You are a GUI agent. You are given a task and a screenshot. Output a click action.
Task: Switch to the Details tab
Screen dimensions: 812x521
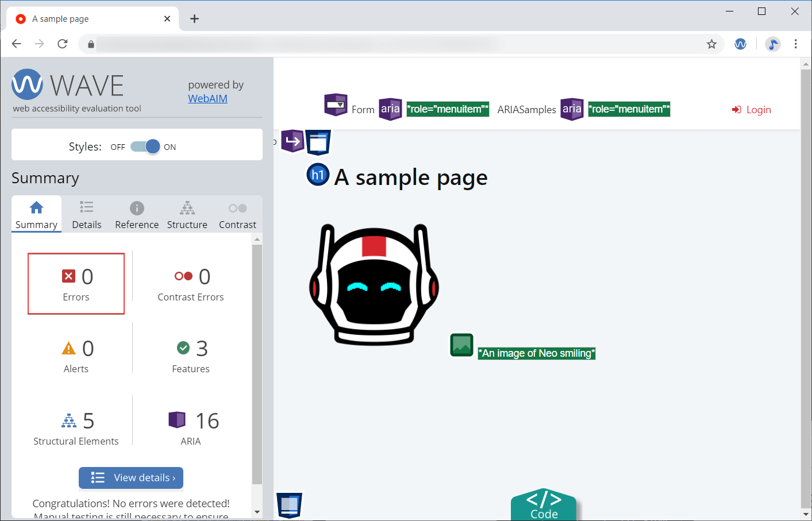[x=87, y=215]
